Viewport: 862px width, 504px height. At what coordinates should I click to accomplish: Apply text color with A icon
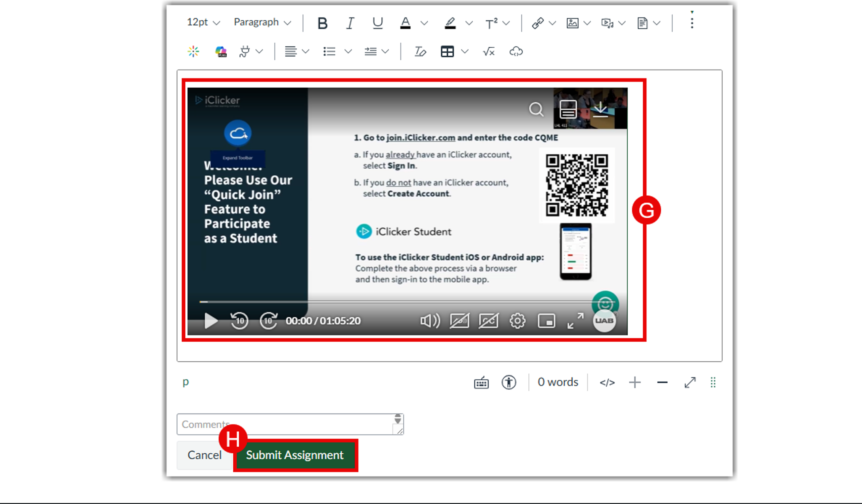tap(405, 23)
